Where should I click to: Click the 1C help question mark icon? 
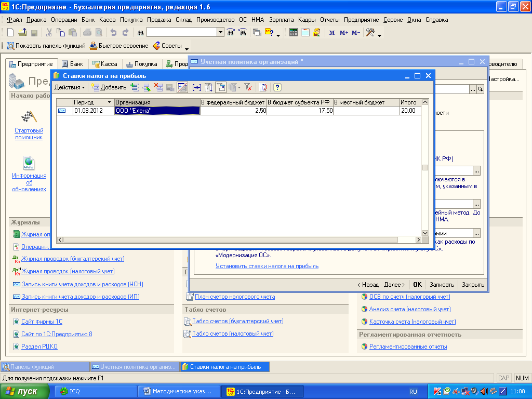pyautogui.click(x=270, y=33)
